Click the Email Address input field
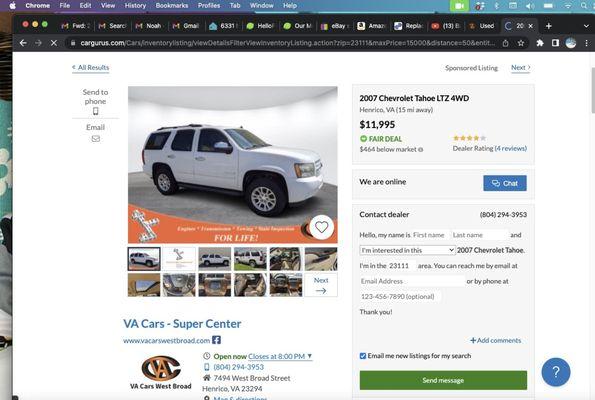Viewport: 595px width, 400px height. (x=412, y=281)
